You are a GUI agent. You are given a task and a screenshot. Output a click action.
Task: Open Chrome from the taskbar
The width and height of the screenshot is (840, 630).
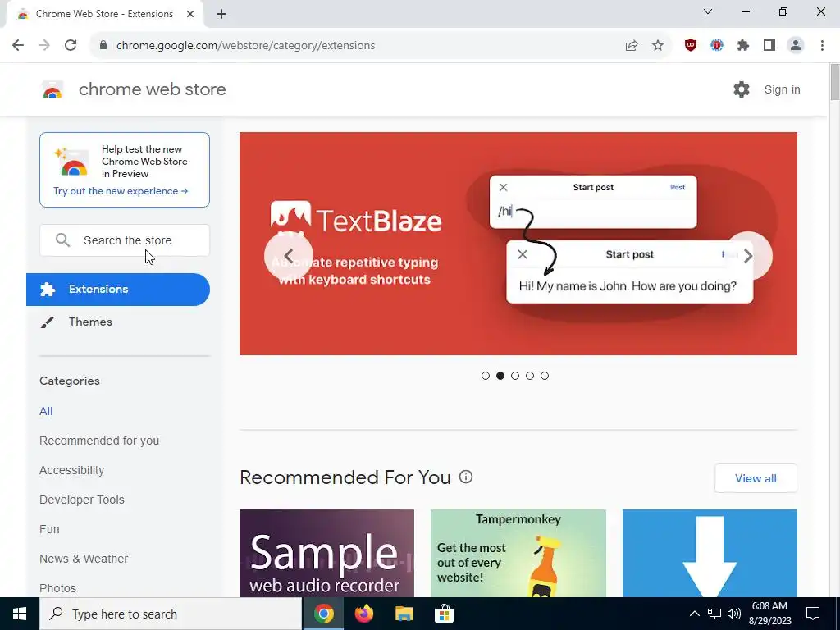click(323, 614)
